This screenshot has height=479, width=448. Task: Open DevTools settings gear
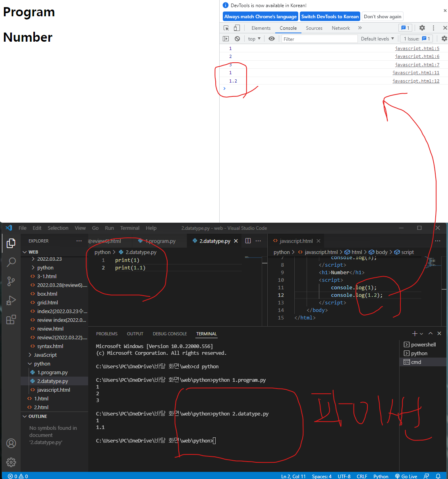(x=422, y=28)
